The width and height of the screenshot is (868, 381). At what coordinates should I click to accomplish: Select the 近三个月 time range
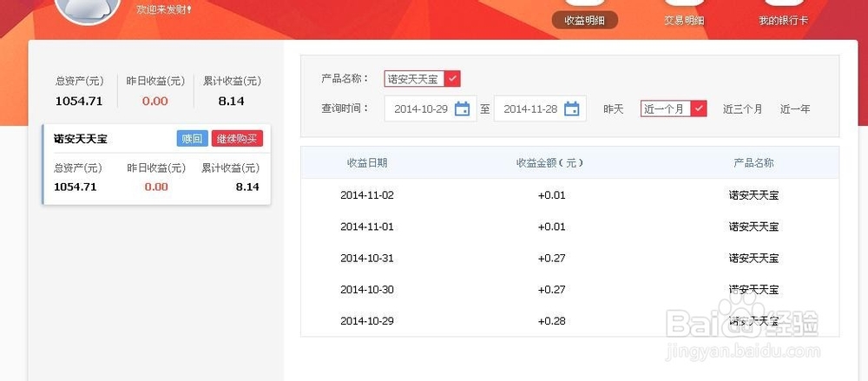click(742, 109)
